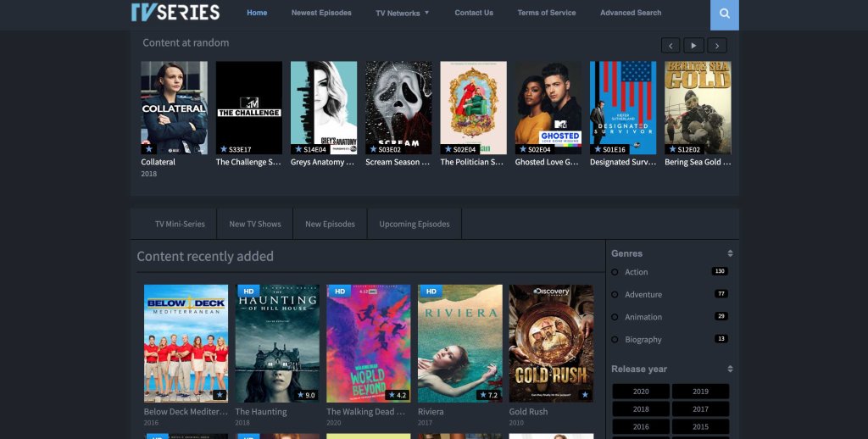Switch to New TV Shows tab
Image resolution: width=868 pixels, height=439 pixels.
pos(255,225)
